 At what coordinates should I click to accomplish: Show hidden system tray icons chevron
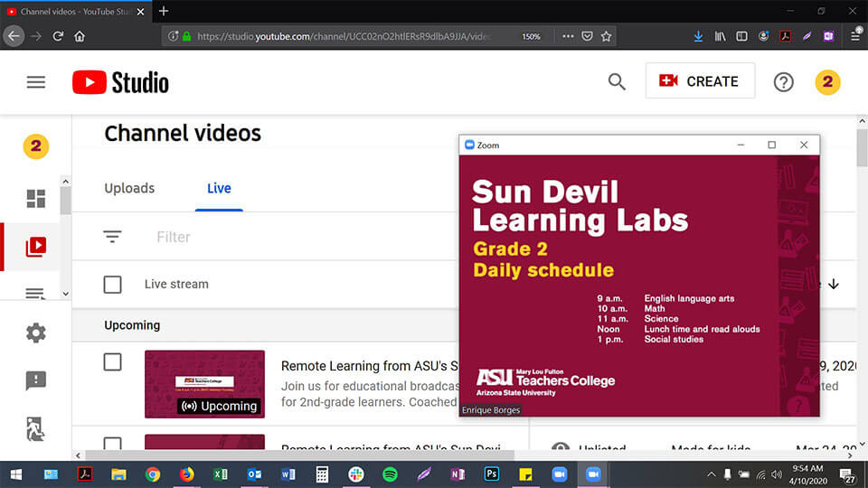pyautogui.click(x=712, y=474)
